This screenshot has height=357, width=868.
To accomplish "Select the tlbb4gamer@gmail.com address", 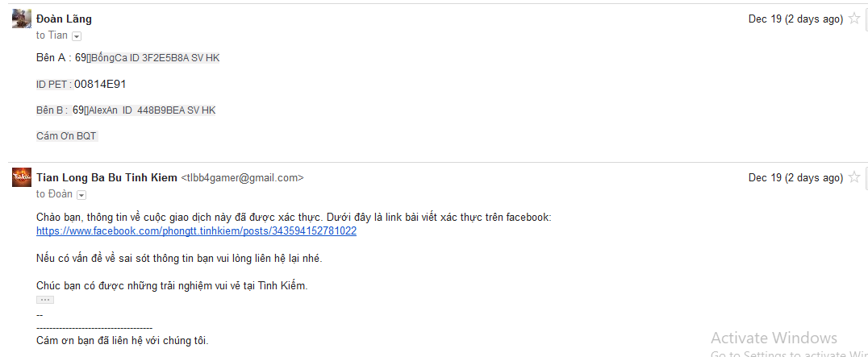I will tap(243, 177).
